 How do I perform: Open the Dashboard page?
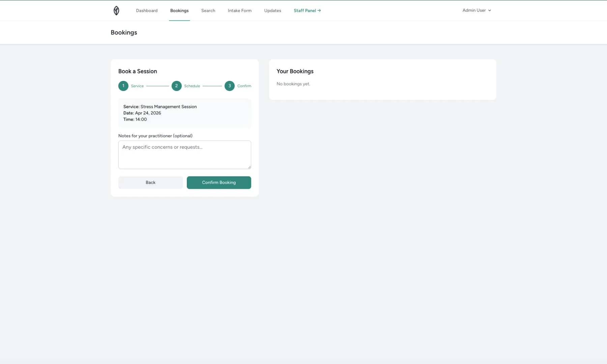coord(147,10)
